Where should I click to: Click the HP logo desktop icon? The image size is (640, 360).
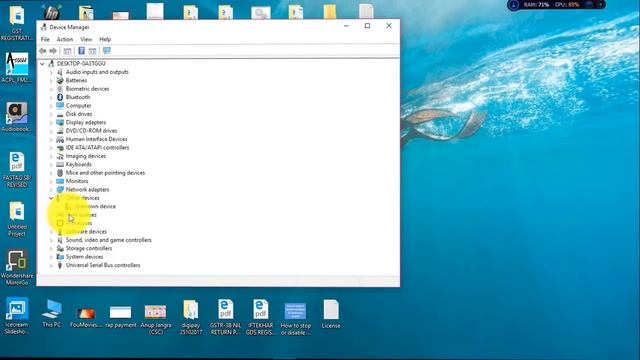click(x=51, y=12)
